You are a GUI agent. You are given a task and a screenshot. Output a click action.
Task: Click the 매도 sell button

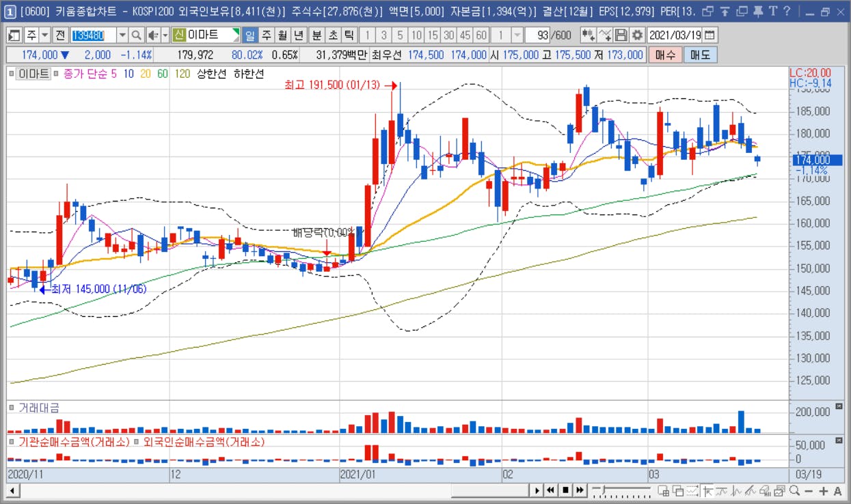point(700,55)
